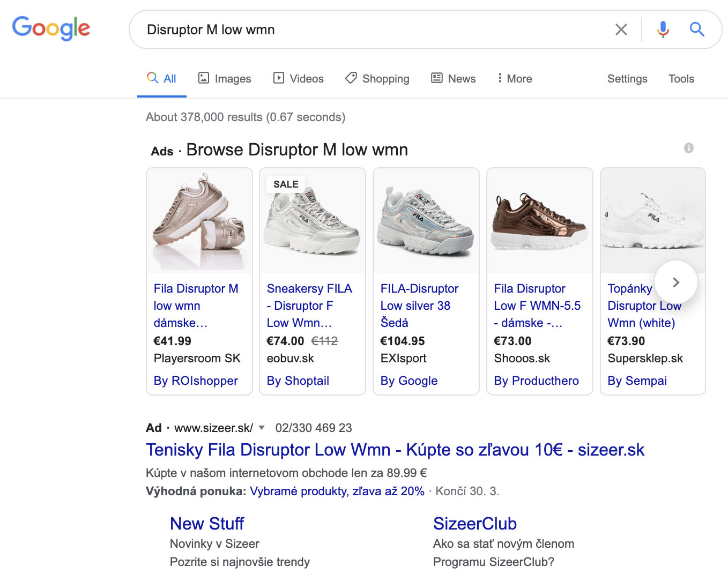728x581 pixels.
Task: Click the Novinky v Sizeer description
Action: [214, 543]
